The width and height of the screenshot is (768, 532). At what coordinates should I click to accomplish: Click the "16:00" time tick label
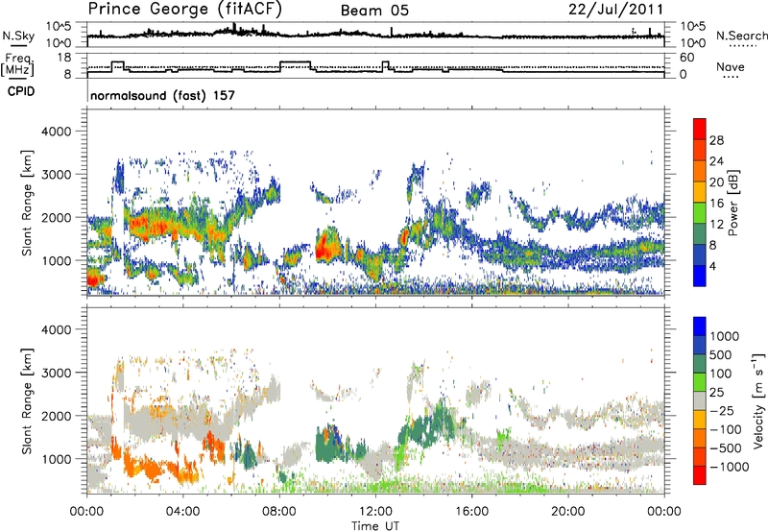click(471, 512)
